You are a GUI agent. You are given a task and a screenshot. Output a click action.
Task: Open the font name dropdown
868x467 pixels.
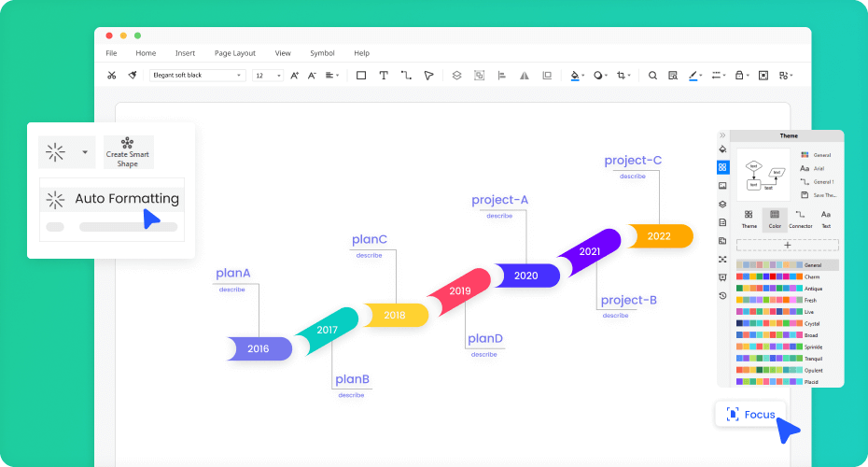click(x=197, y=76)
